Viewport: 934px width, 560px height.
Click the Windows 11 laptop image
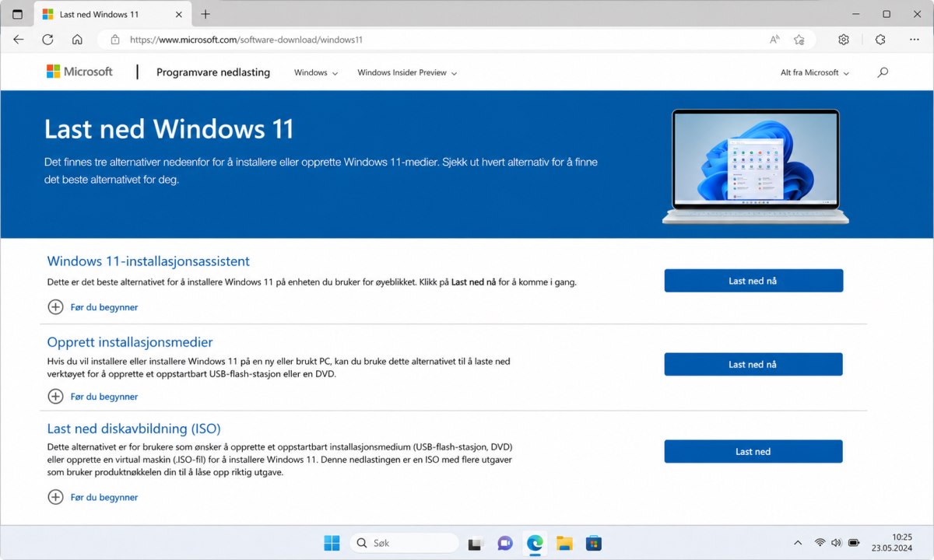click(x=756, y=166)
